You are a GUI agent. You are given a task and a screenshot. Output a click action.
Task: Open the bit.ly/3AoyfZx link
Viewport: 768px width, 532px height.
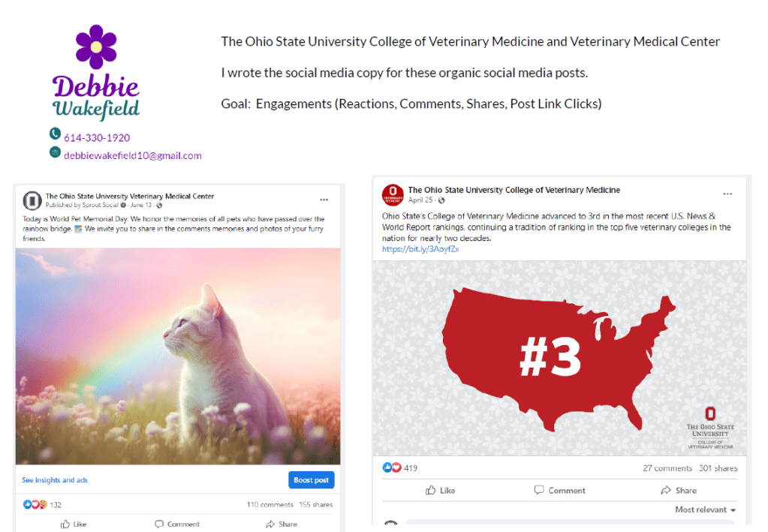coord(420,249)
